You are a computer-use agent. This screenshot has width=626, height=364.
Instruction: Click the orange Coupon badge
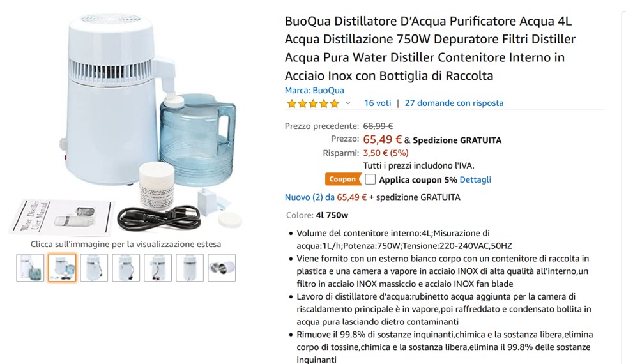tap(343, 179)
